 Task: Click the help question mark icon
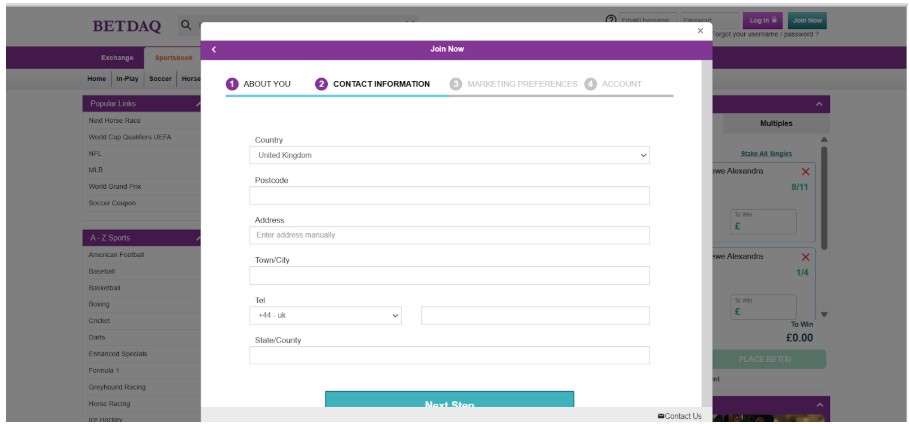point(610,21)
